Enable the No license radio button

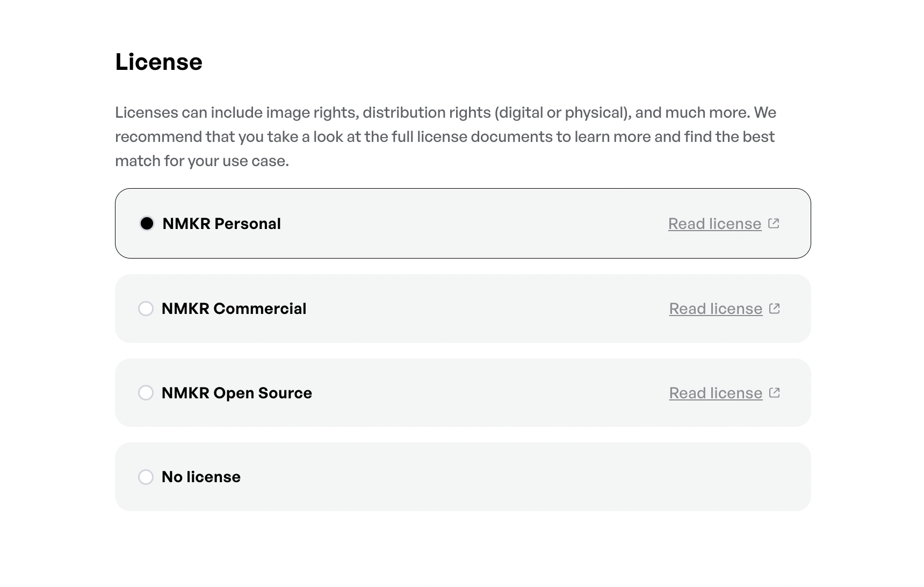(146, 477)
